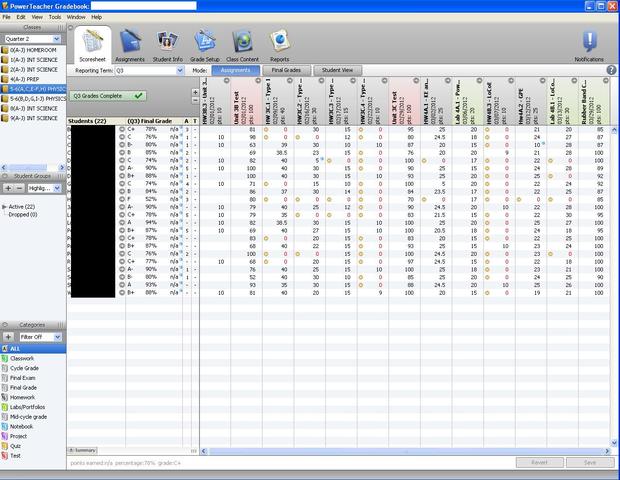This screenshot has width=620, height=480.
Task: Click the remove student group minus button
Action: [19, 189]
